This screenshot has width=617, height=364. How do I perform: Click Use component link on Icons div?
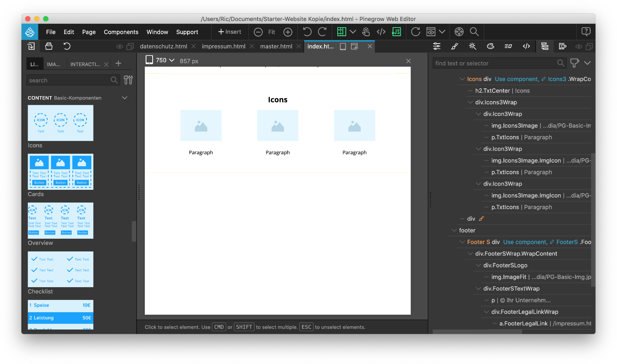517,79
